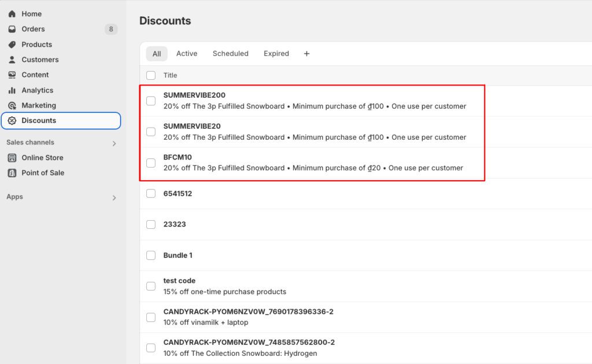Click the Orders inbox icon
The height and width of the screenshot is (364, 592).
(x=12, y=29)
